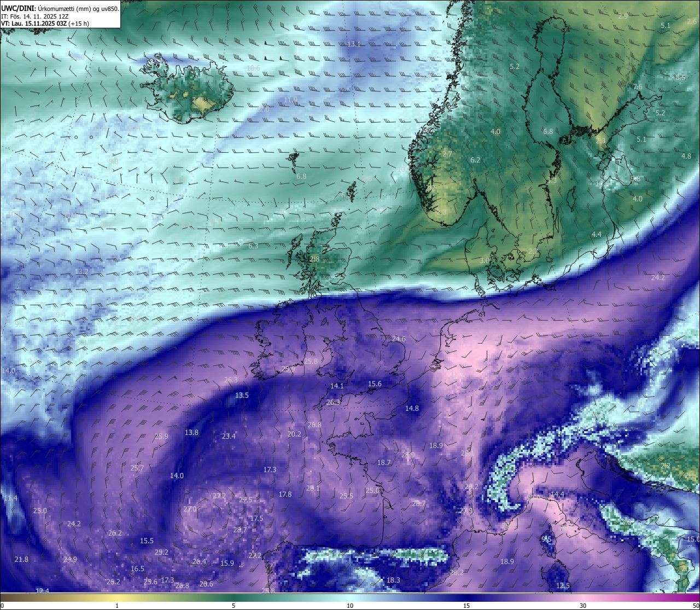Click the colorbar tick label '1'
Viewport: 700px width, 610px height.
point(117,606)
